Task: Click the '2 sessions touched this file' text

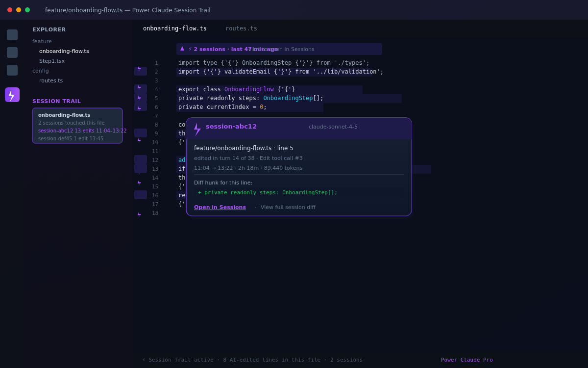Action: (x=72, y=123)
